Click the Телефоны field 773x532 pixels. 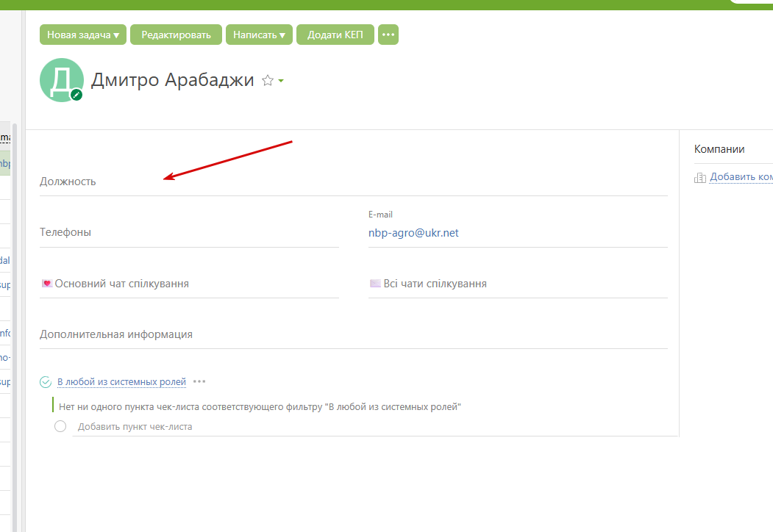pos(189,232)
